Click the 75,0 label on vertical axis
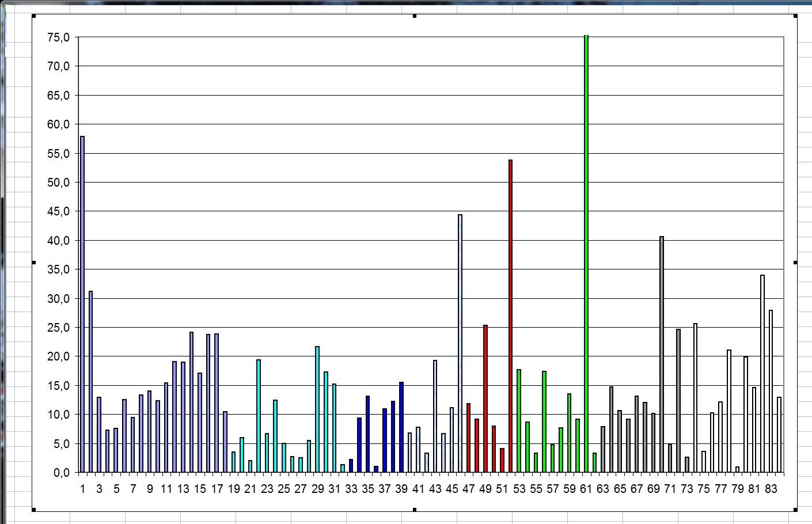Image resolution: width=812 pixels, height=524 pixels. click(58, 37)
